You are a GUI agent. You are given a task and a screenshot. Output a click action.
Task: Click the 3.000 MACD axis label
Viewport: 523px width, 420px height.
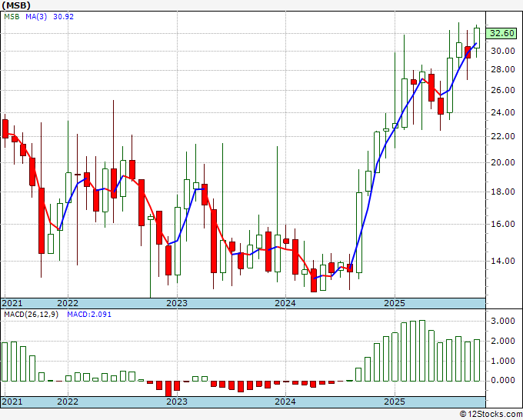point(502,322)
